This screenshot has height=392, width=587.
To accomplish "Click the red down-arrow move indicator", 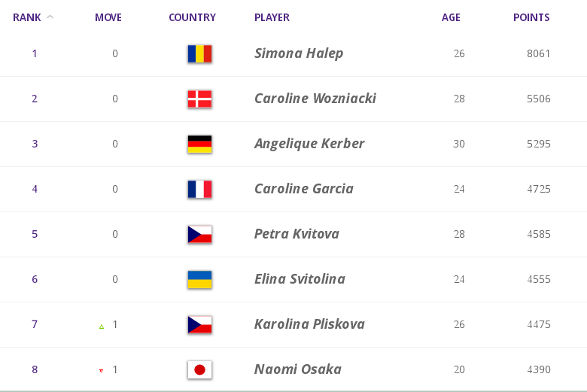I will click(x=101, y=371).
